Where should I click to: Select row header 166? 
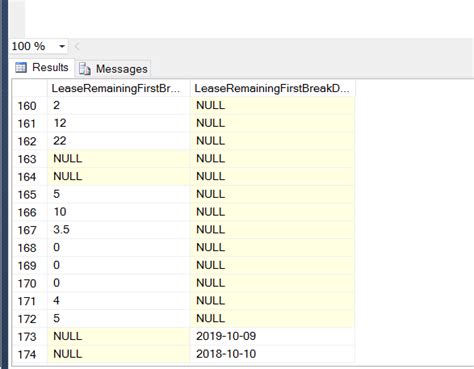(x=30, y=212)
